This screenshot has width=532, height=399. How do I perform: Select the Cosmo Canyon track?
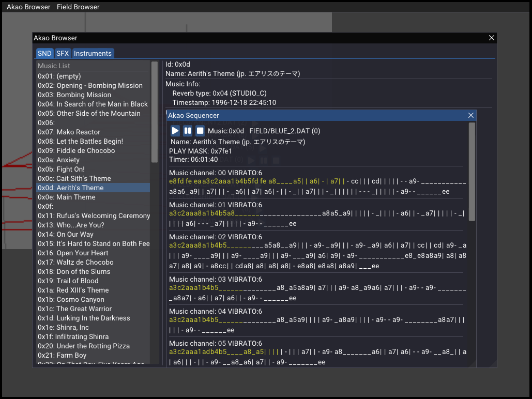pyautogui.click(x=71, y=299)
